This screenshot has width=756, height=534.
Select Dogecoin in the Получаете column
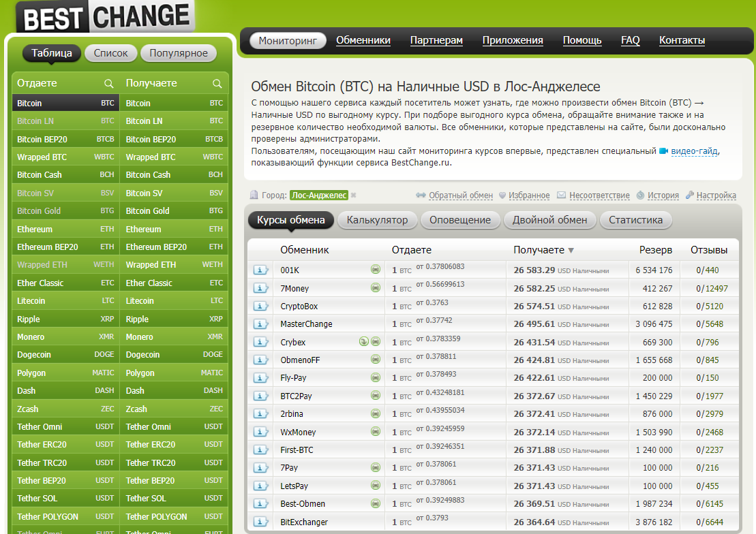(x=174, y=355)
